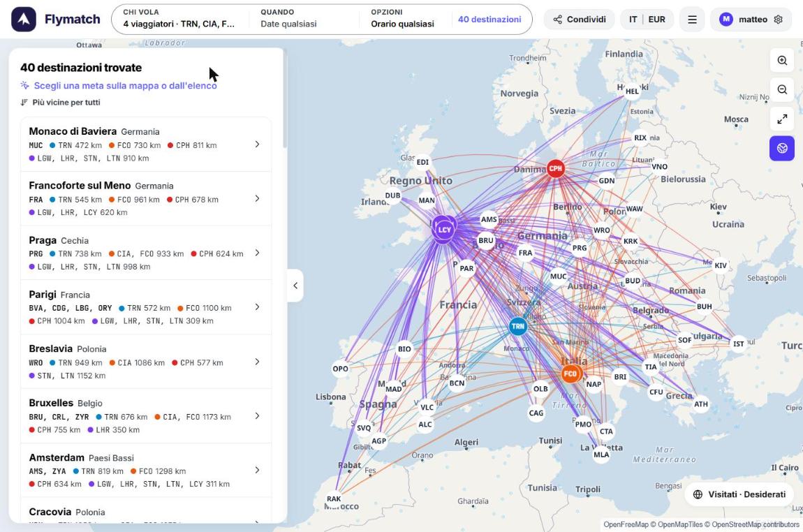Click the matteo avatar icon

(725, 20)
